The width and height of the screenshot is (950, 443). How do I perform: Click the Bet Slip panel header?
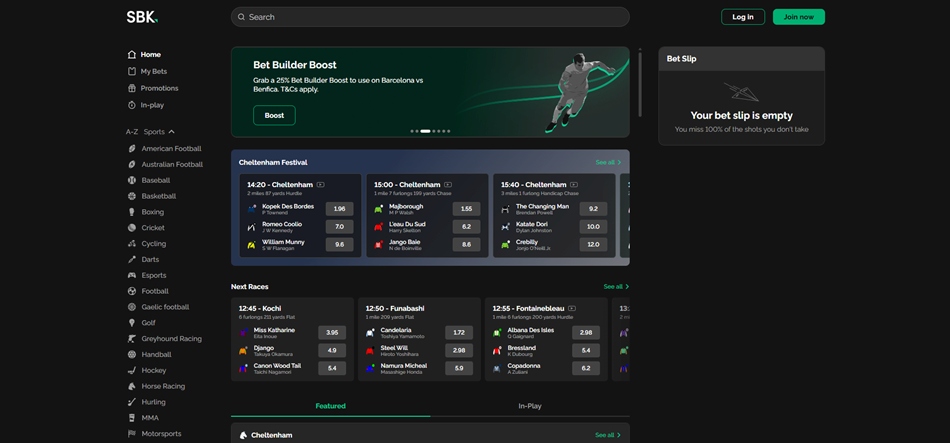pyautogui.click(x=742, y=59)
